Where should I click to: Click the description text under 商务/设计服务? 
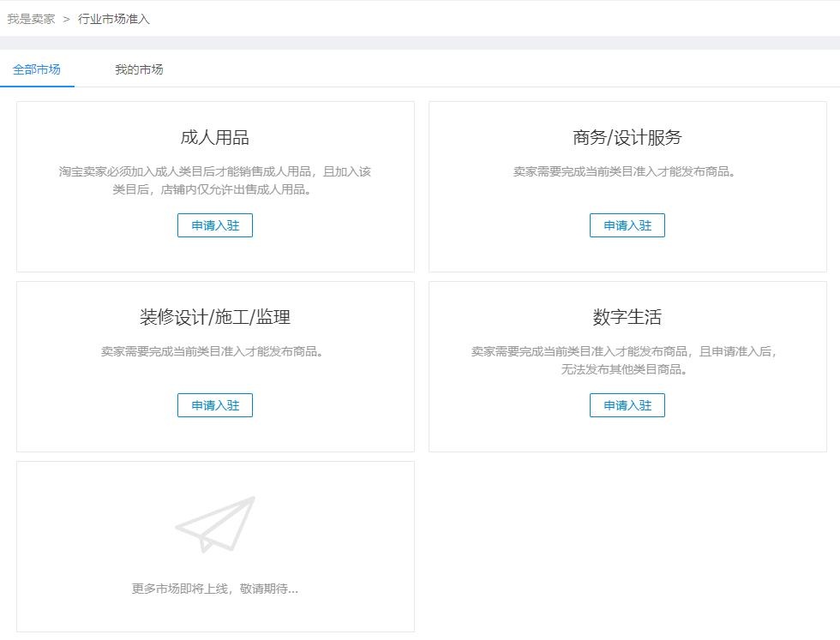pos(625,172)
